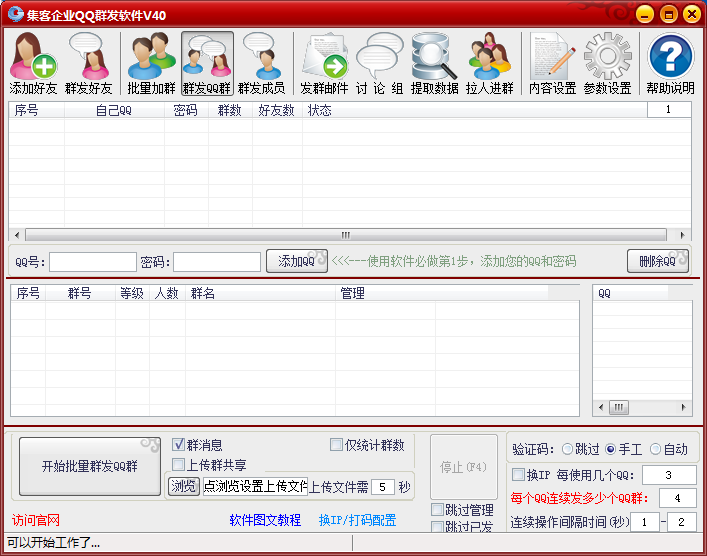This screenshot has height=556, width=707.
Task: Click the QQ panel scroll-left arrow
Action: point(601,407)
